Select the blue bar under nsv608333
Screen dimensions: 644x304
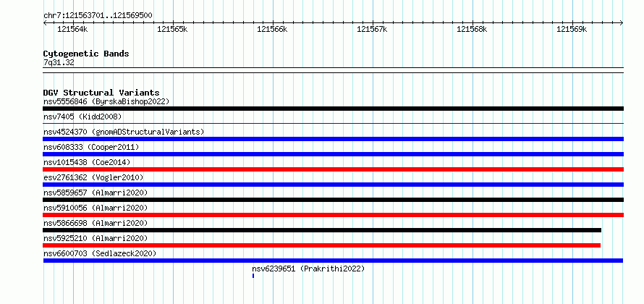(333, 154)
